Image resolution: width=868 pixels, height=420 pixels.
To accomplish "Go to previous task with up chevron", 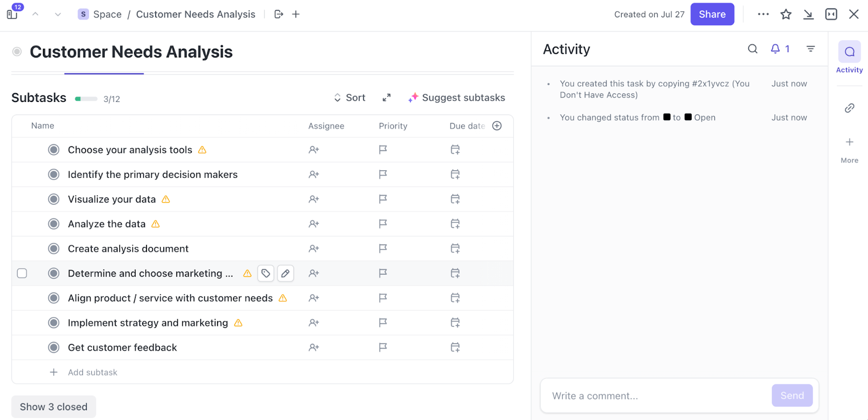I will coord(35,14).
